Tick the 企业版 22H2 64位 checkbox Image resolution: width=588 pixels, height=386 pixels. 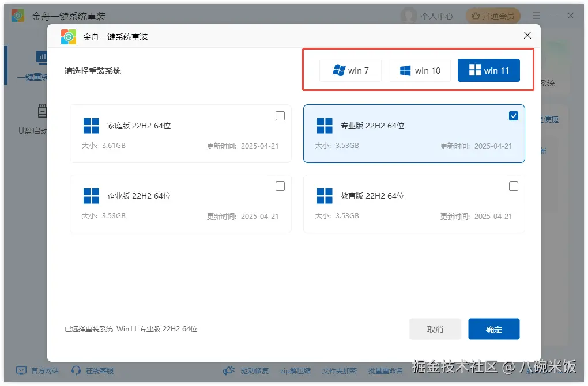click(x=280, y=186)
